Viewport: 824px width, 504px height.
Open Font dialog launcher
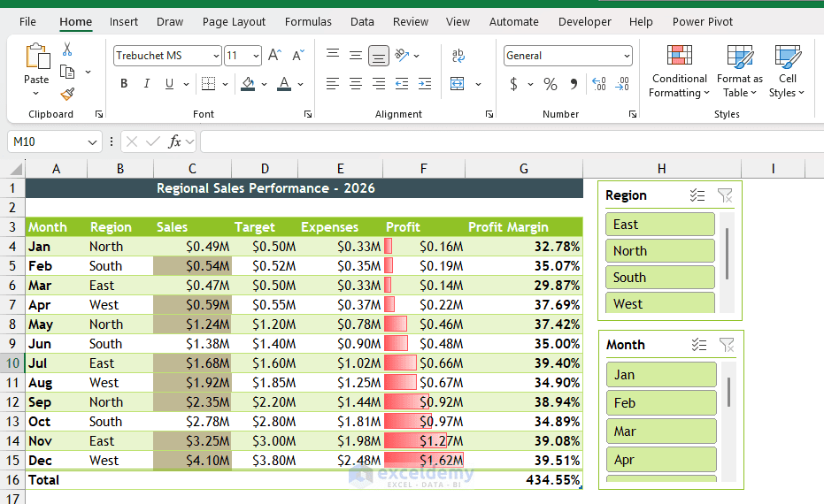point(308,114)
